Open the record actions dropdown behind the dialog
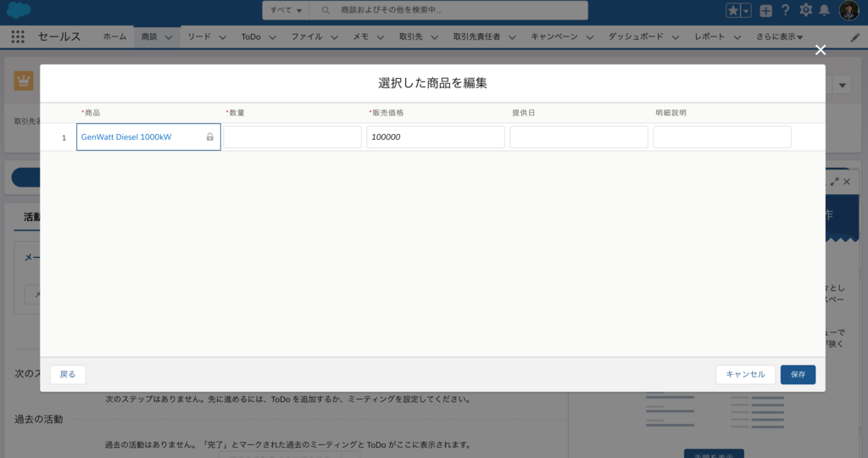 click(x=843, y=86)
